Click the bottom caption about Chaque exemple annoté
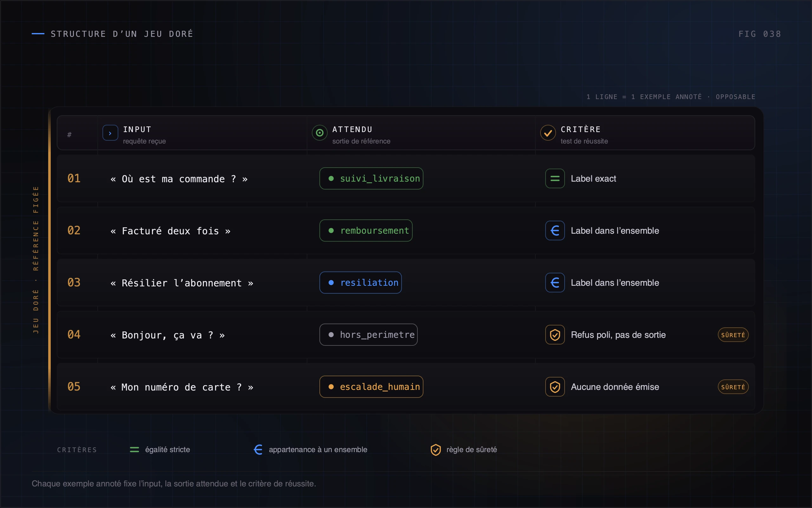This screenshot has height=508, width=812. [174, 484]
